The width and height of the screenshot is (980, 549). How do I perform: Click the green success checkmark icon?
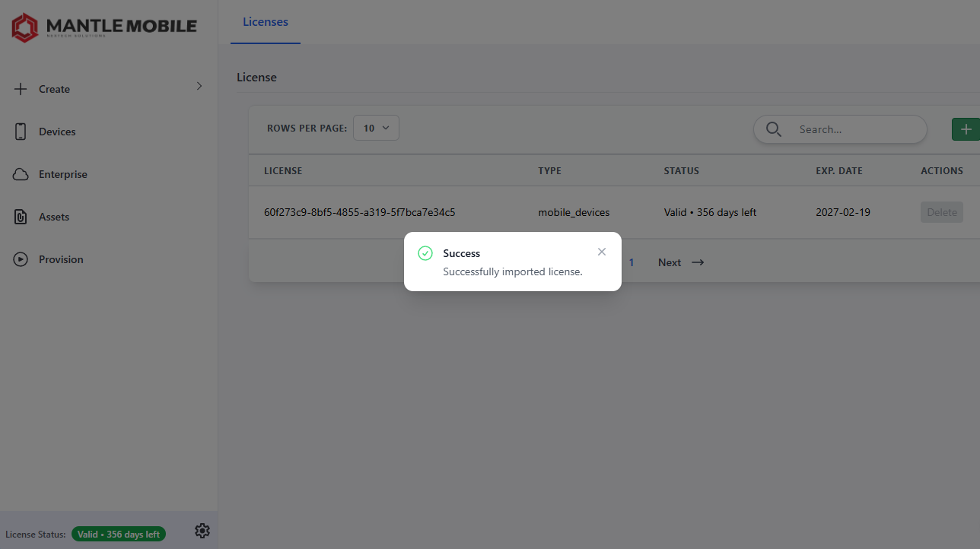point(425,253)
